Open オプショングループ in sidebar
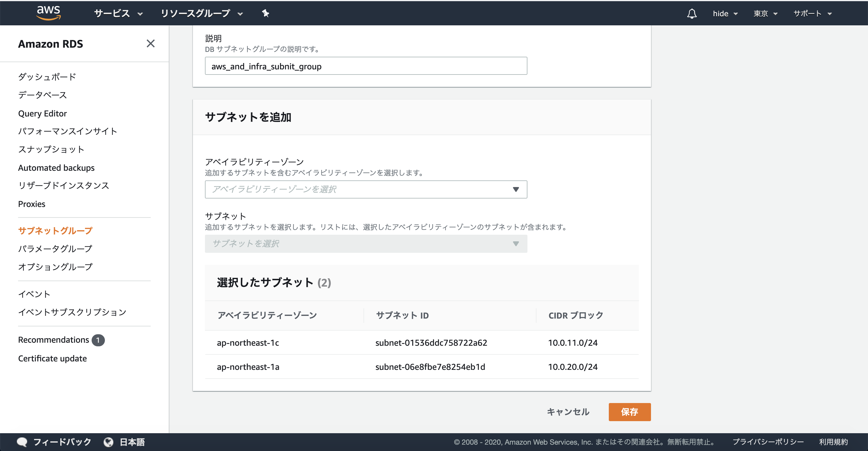The height and width of the screenshot is (451, 868). [x=55, y=267]
